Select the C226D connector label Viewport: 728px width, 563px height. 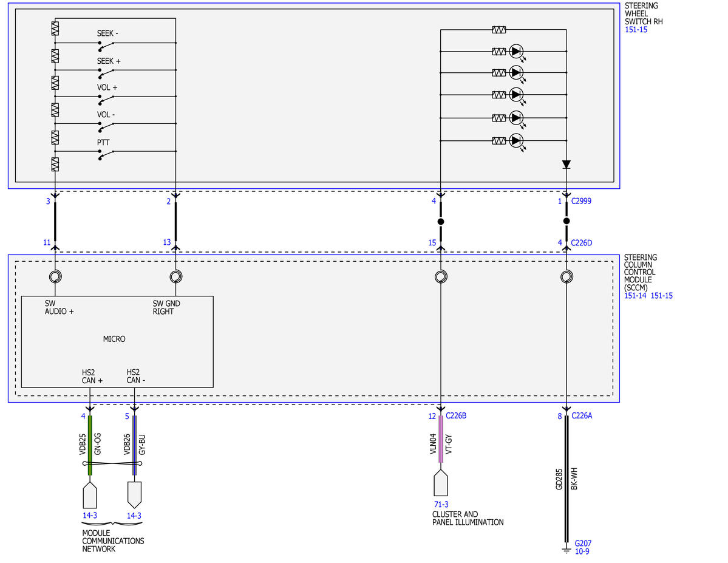tap(581, 243)
